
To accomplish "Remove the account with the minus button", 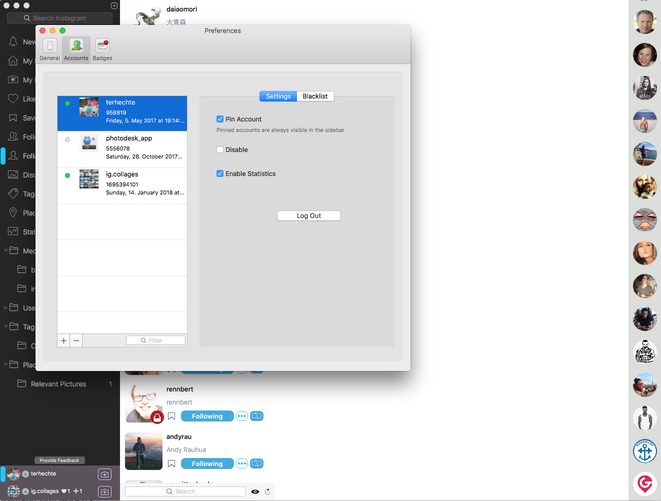I will [76, 340].
